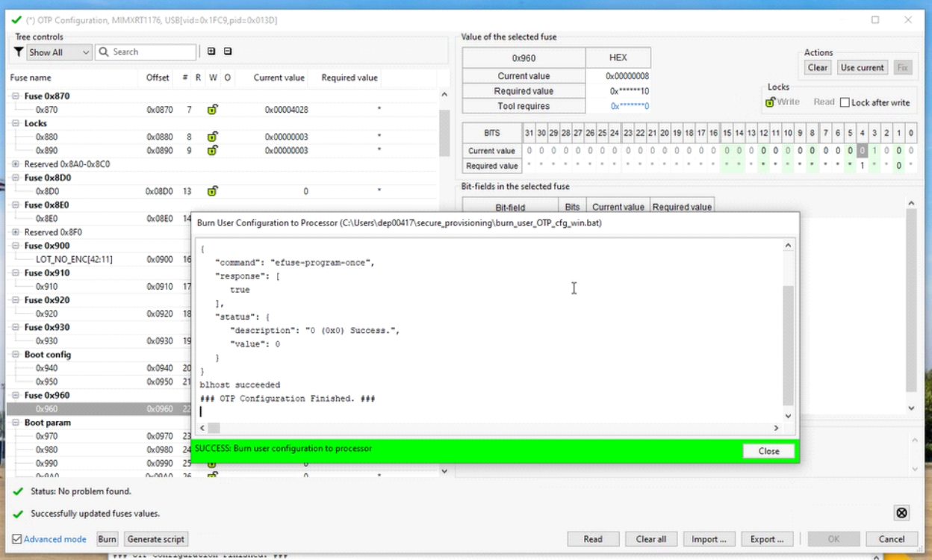The height and width of the screenshot is (560, 932).
Task: Click the collapse all tree nodes icon
Action: coord(228,52)
